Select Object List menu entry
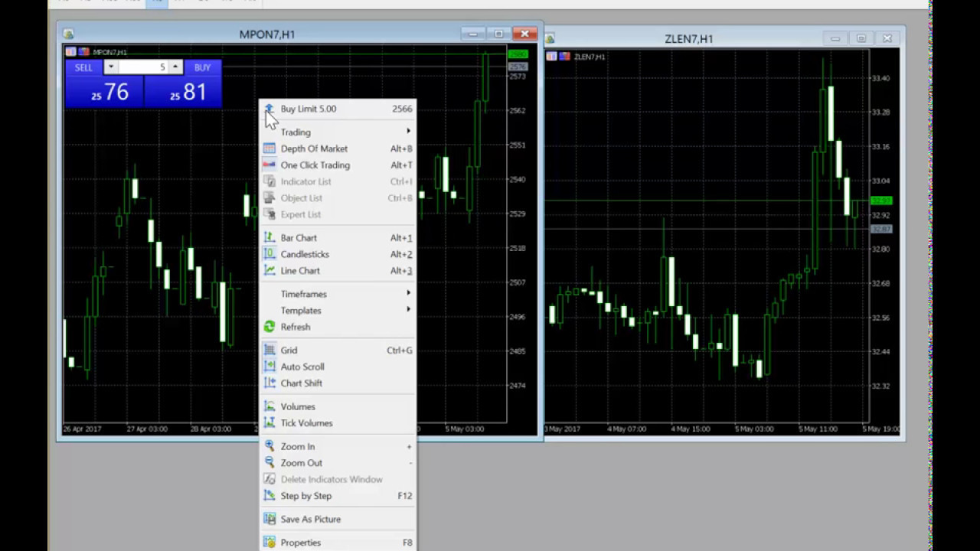 click(338, 198)
